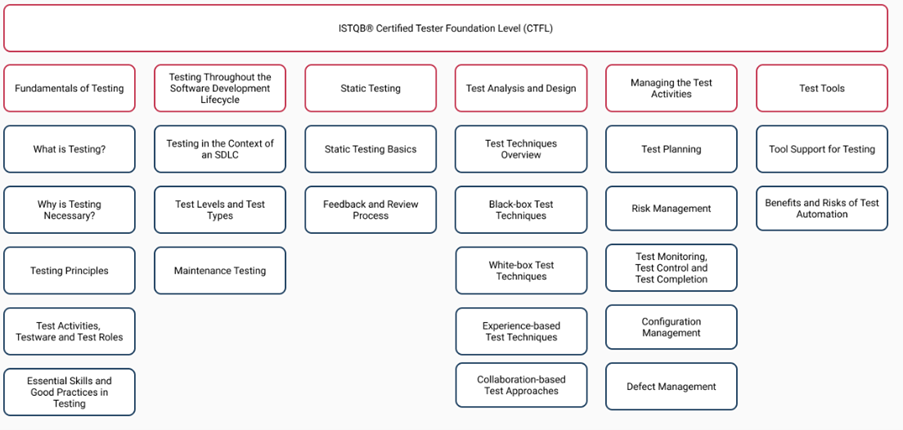Image resolution: width=903 pixels, height=430 pixels.
Task: Open Collaboration-based Test Approaches topic
Action: coord(521,385)
